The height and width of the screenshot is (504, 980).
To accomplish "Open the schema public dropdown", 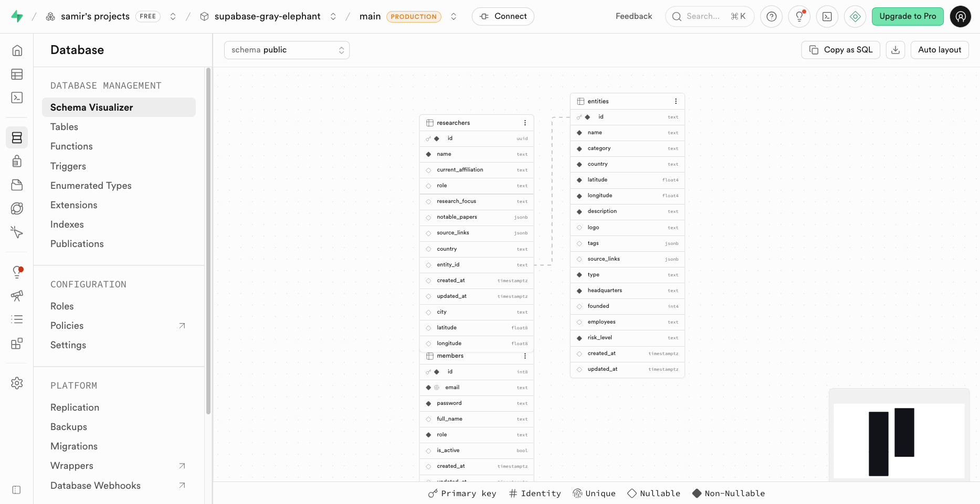I will coord(287,50).
